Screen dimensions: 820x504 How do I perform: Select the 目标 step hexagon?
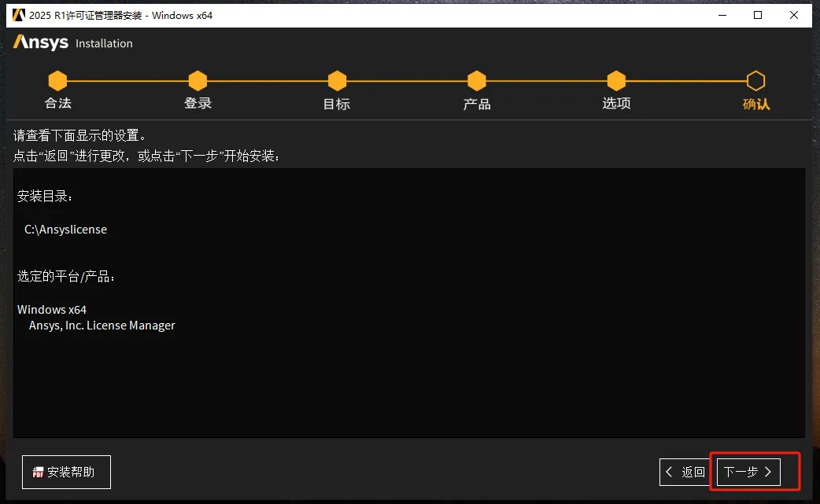pos(338,81)
